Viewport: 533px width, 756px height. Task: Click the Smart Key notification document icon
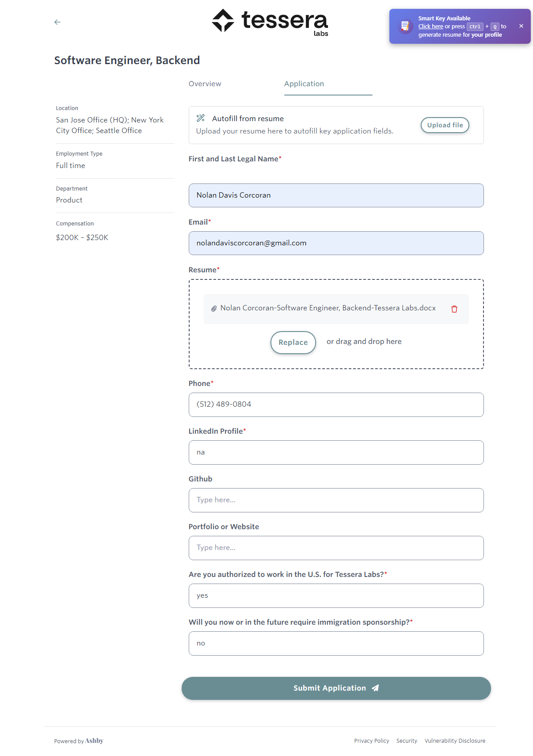tap(405, 27)
